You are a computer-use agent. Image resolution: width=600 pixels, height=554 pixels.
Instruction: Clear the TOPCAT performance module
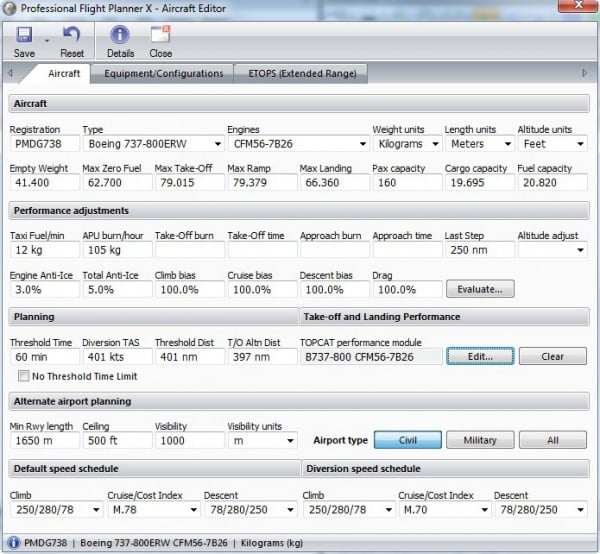(x=552, y=356)
